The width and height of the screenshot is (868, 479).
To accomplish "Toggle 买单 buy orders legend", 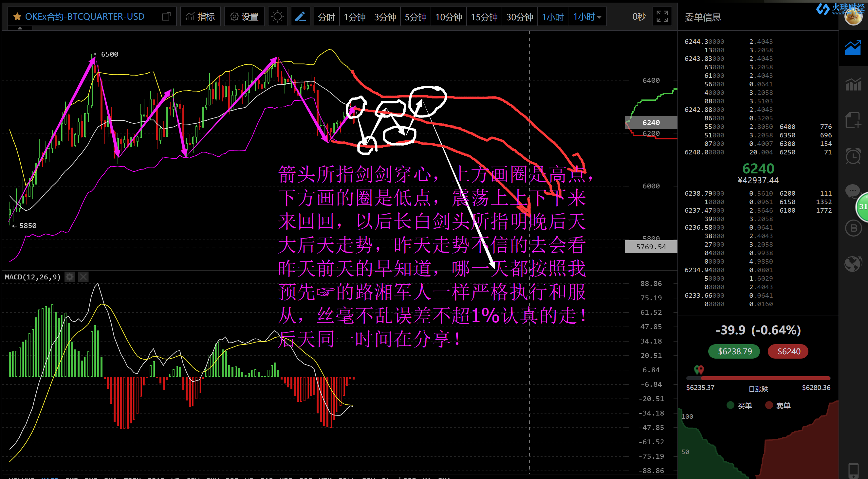I will tap(739, 405).
